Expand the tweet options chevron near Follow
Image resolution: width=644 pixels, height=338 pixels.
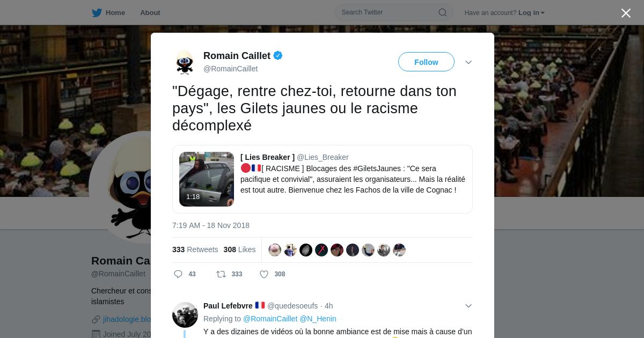(469, 62)
